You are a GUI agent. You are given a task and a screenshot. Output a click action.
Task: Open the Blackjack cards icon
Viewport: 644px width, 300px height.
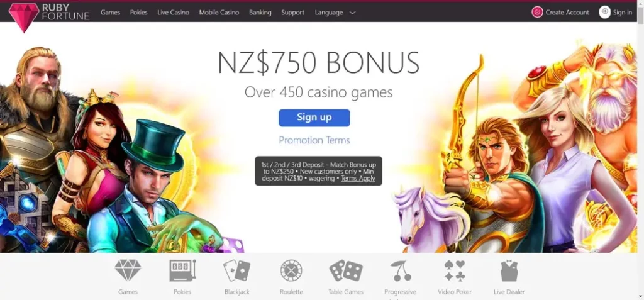tap(236, 270)
